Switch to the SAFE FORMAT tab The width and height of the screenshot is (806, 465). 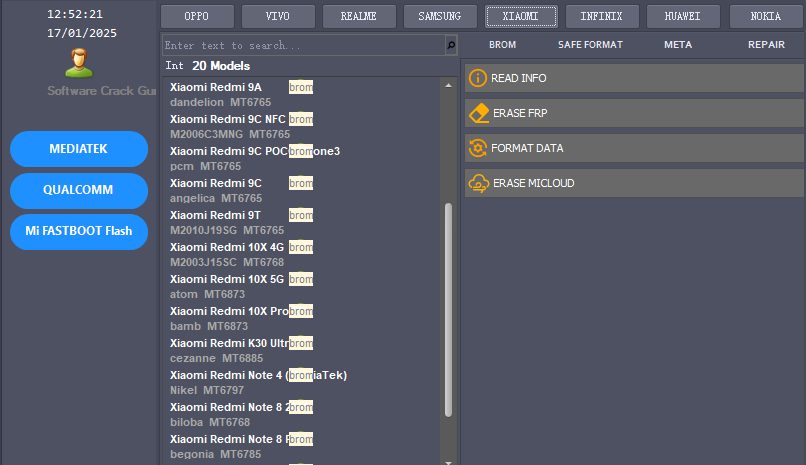(x=590, y=45)
